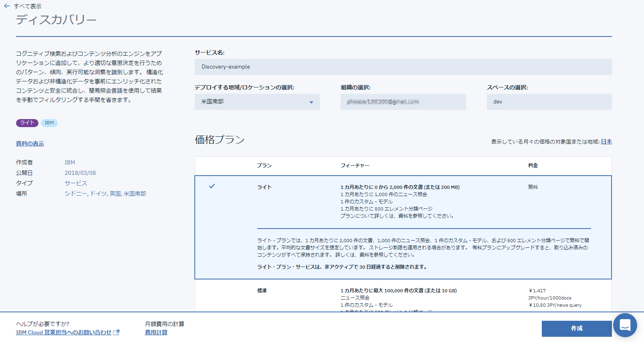
Task: Click IBM Cloud 営業担当へのお問い合わせ link
Action: pyautogui.click(x=64, y=332)
